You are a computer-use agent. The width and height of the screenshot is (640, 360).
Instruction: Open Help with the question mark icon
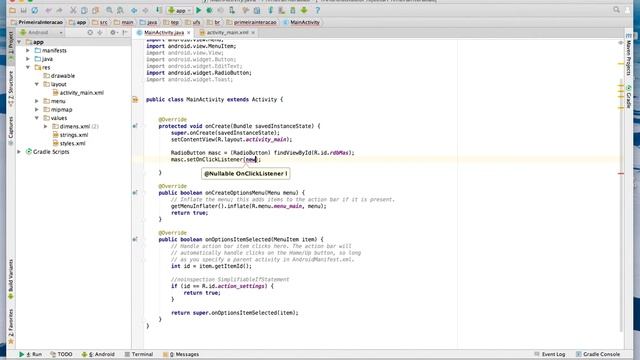pos(318,10)
